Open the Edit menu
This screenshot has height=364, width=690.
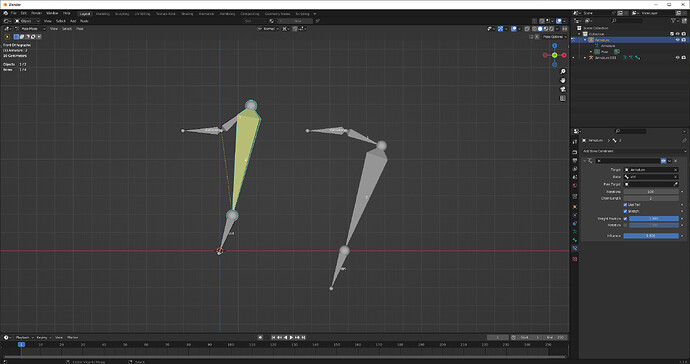tap(24, 14)
